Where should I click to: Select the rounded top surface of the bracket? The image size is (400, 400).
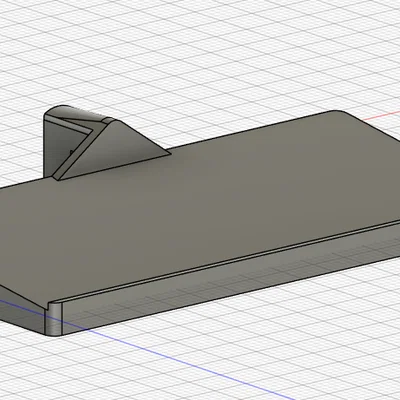point(78,113)
